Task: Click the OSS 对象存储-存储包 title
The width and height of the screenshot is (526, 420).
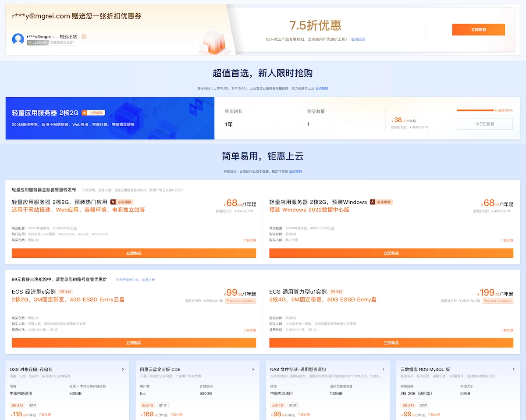Action: [31, 370]
